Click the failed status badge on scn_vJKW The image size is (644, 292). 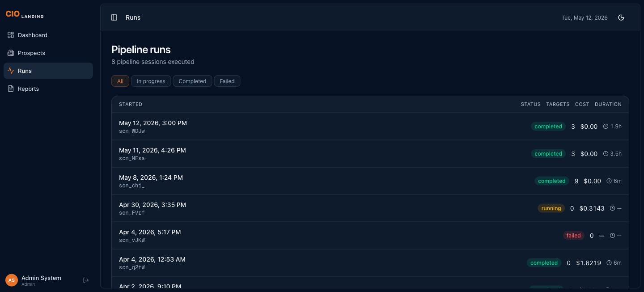[573, 236]
